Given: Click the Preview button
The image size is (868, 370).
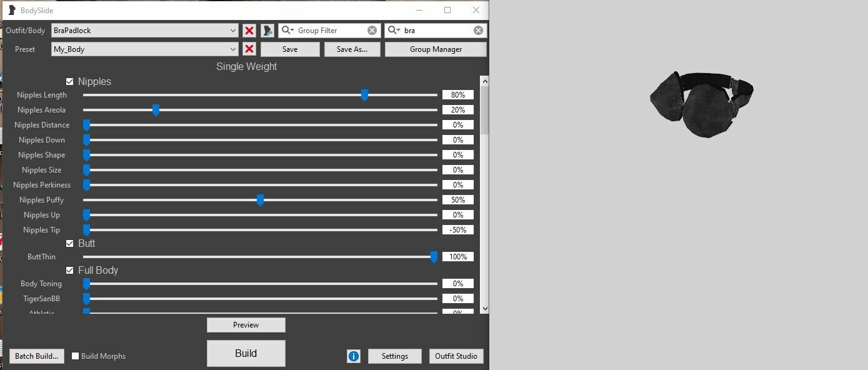Looking at the screenshot, I should point(246,325).
